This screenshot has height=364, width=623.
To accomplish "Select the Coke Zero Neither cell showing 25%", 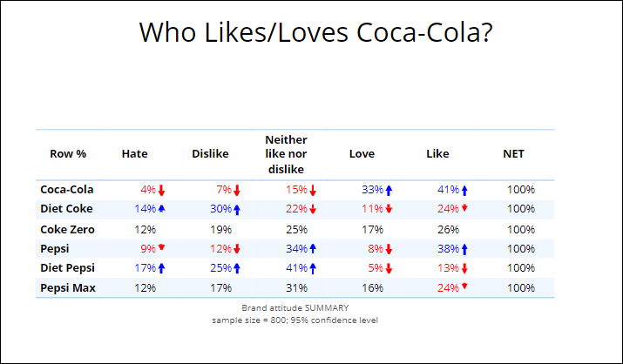I will [297, 230].
